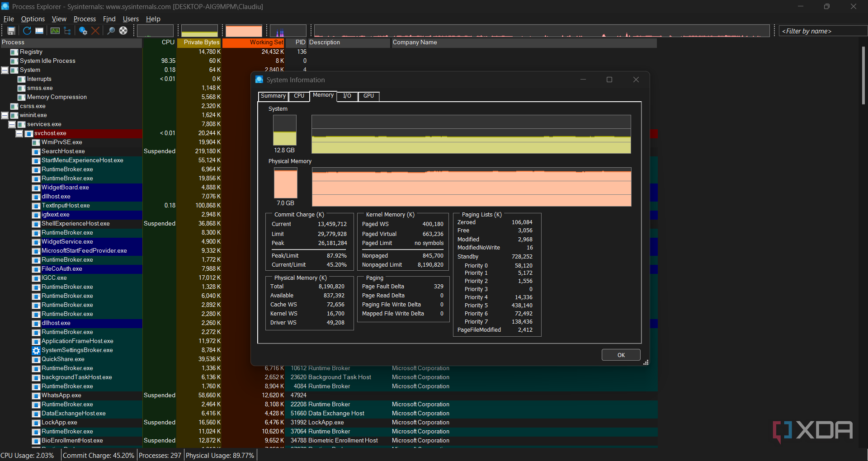Image resolution: width=868 pixels, height=461 pixels.
Task: Collapse the services.exe tree node
Action: coord(12,124)
